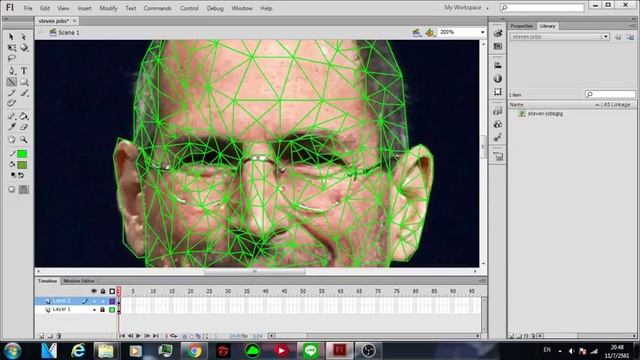Toggle visibility dot for Layer 2
The height and width of the screenshot is (360, 640).
(x=94, y=301)
